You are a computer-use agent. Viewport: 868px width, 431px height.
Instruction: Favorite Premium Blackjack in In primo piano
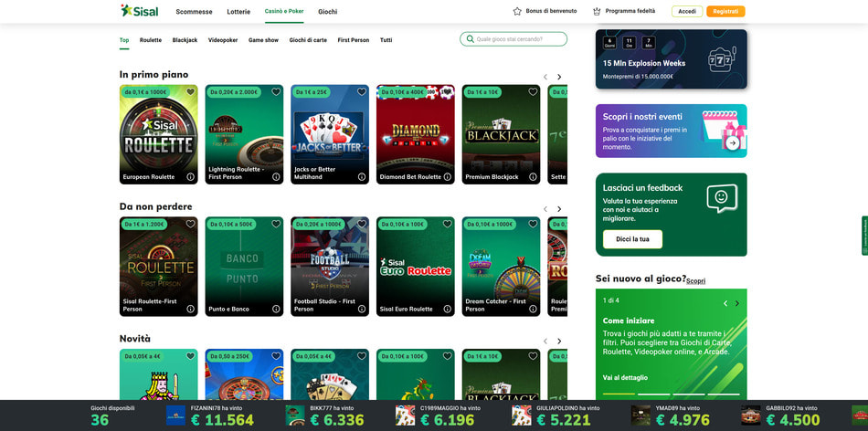(x=533, y=92)
